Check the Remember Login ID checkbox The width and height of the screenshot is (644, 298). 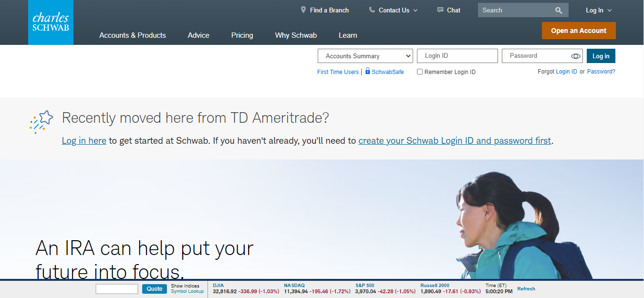click(x=420, y=72)
